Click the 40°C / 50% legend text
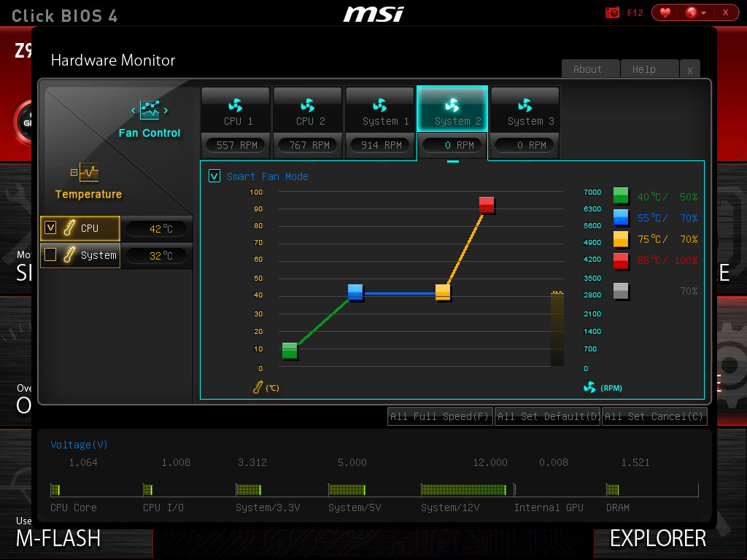747x560 pixels. [x=667, y=197]
